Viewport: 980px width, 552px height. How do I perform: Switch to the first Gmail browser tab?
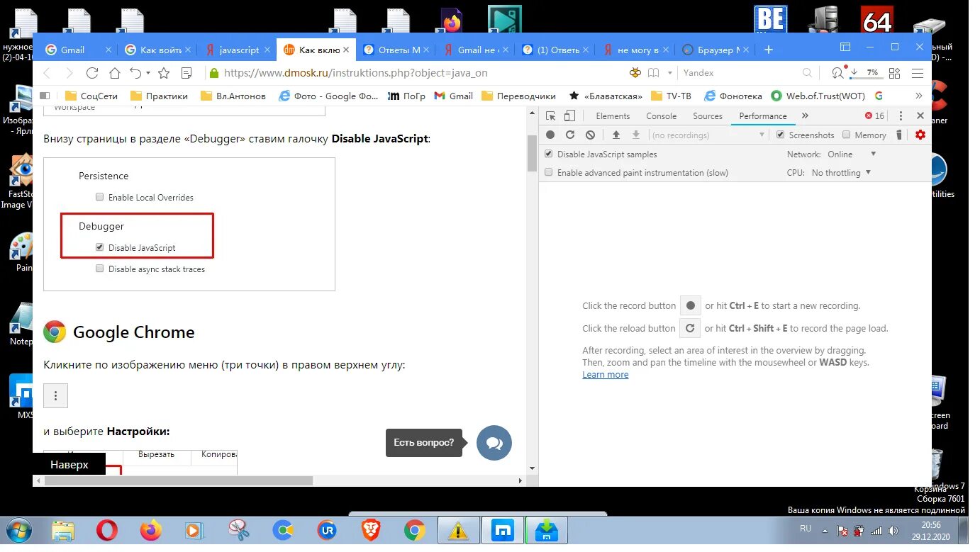point(77,50)
